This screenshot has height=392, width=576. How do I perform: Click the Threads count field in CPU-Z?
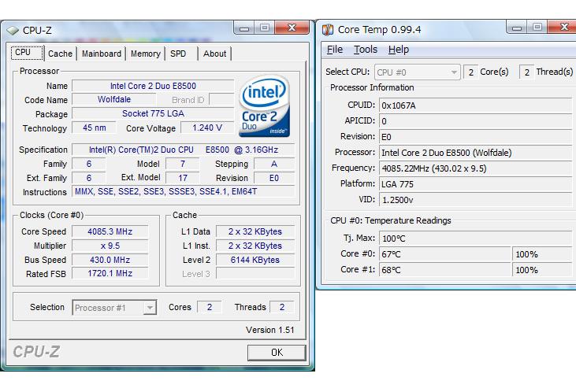[282, 307]
